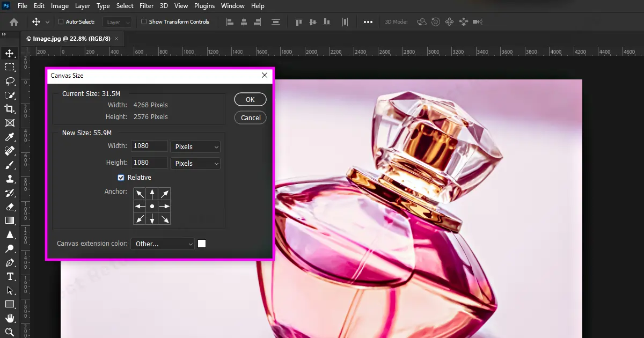Open the Width units dropdown
644x338 pixels.
pyautogui.click(x=195, y=146)
